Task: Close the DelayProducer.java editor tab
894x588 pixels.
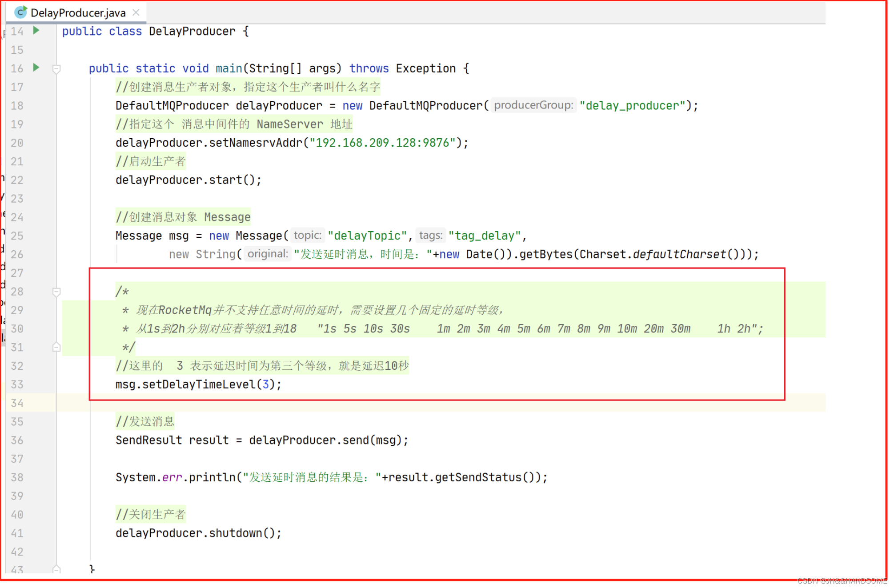Action: point(136,12)
